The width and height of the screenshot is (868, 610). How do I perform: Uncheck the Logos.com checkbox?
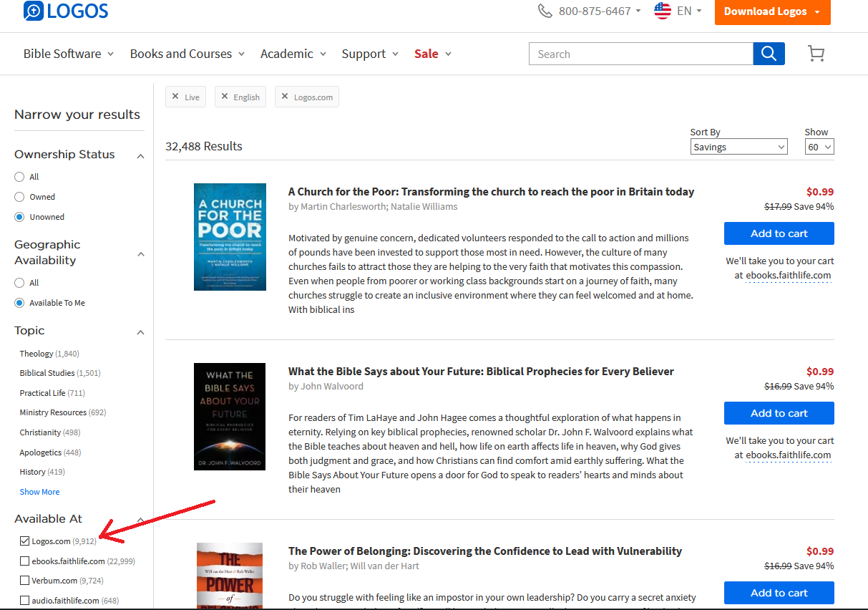pos(25,541)
